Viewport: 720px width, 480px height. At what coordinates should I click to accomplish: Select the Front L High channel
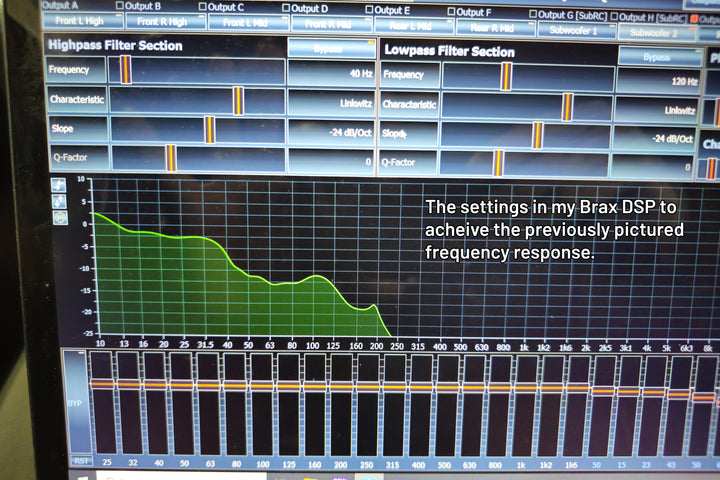(x=83, y=21)
